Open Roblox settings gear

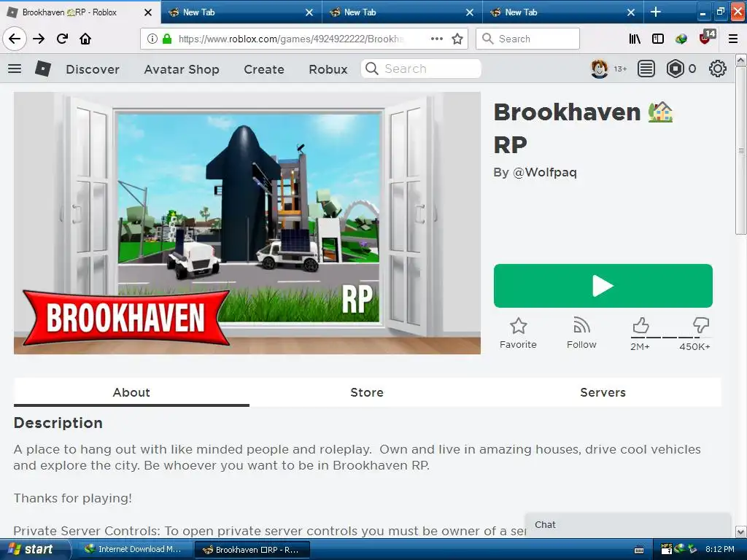click(x=718, y=69)
